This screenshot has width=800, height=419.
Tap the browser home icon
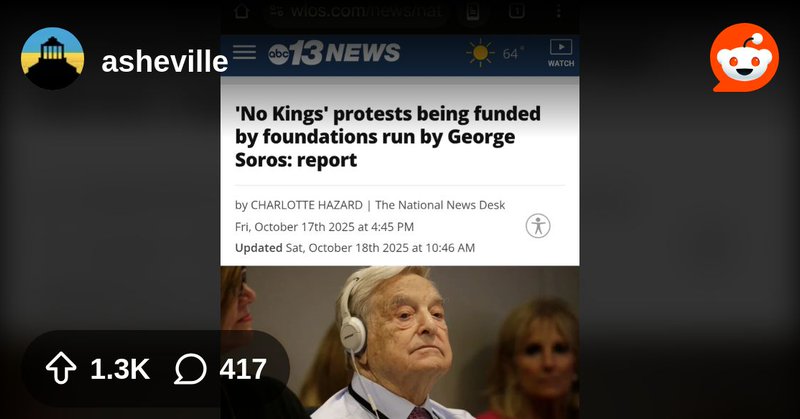(241, 11)
